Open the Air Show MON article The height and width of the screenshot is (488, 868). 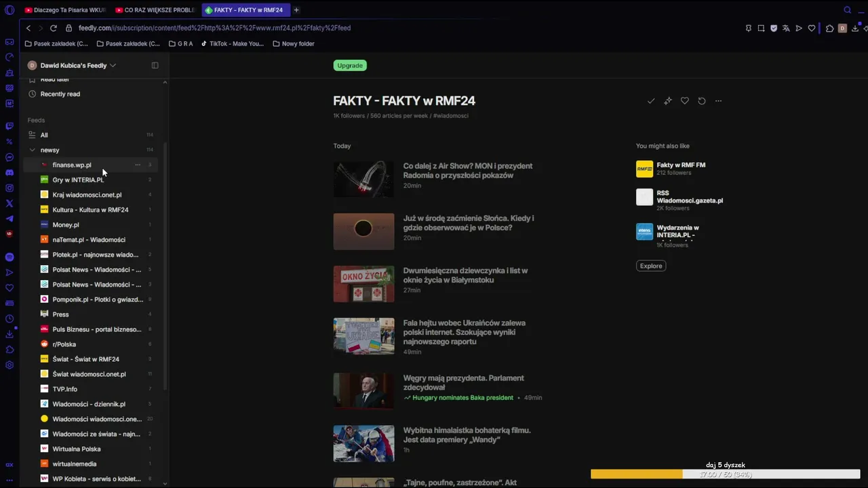(x=468, y=171)
